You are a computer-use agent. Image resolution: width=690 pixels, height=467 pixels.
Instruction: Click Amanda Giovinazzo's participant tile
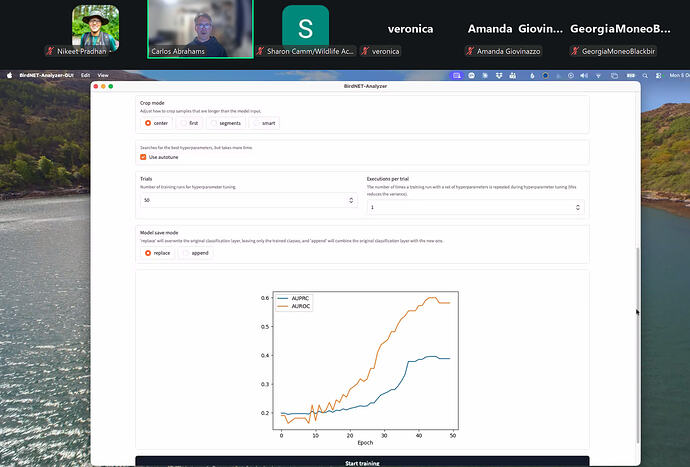[x=515, y=29]
